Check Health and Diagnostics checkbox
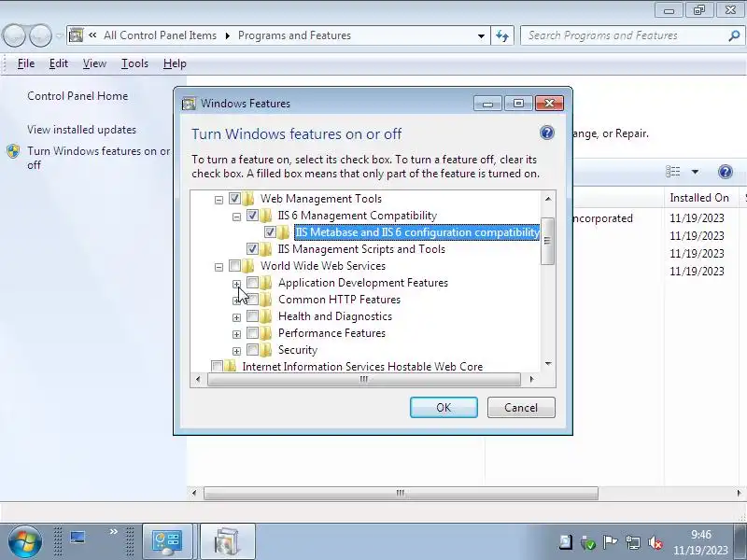This screenshot has width=747, height=560. (252, 315)
